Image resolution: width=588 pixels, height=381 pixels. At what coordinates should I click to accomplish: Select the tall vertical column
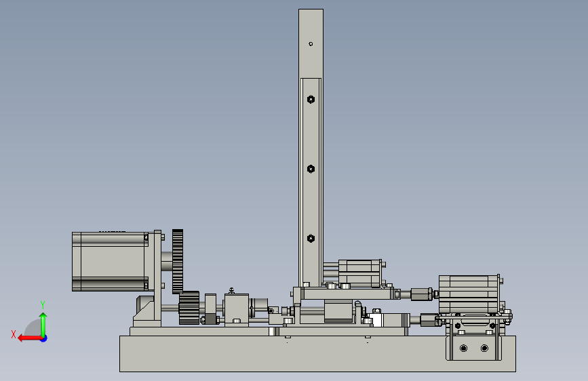pyautogui.click(x=311, y=148)
